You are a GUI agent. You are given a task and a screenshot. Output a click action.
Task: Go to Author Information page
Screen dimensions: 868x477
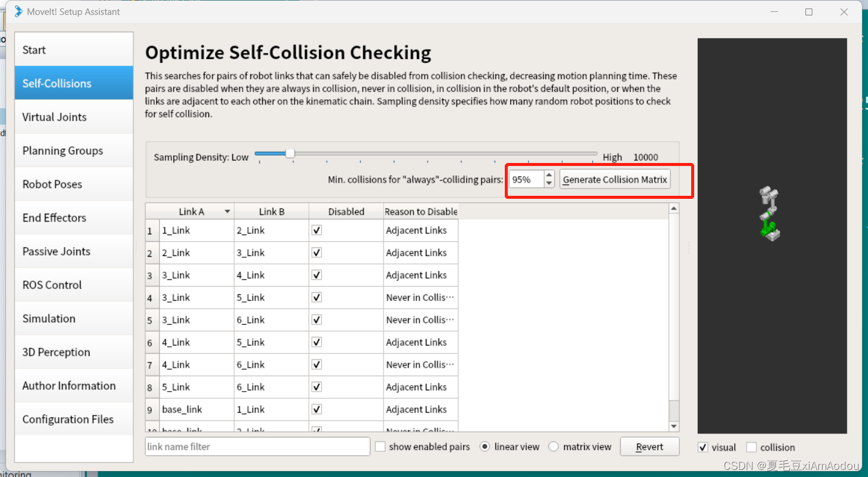[x=73, y=386]
